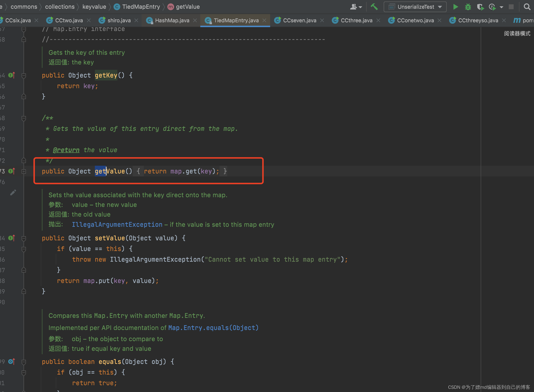Close the HashMap.java tab
Image resolution: width=534 pixels, height=392 pixels.
(x=195, y=20)
